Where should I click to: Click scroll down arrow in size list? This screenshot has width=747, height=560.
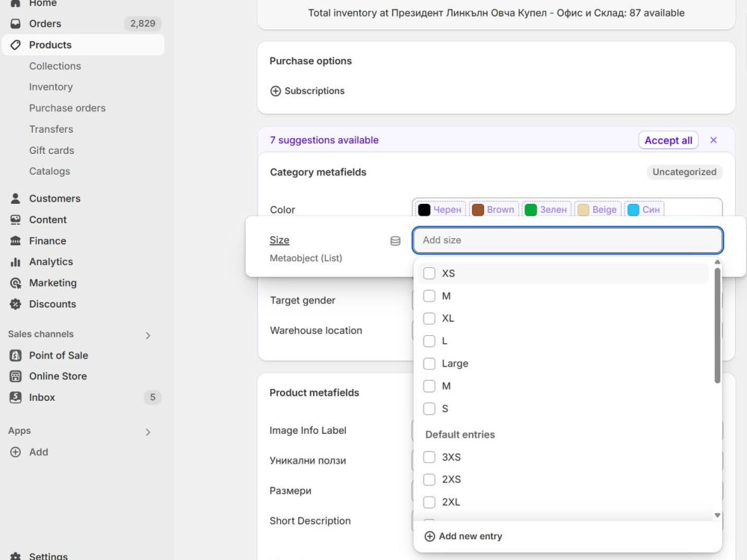click(x=717, y=515)
